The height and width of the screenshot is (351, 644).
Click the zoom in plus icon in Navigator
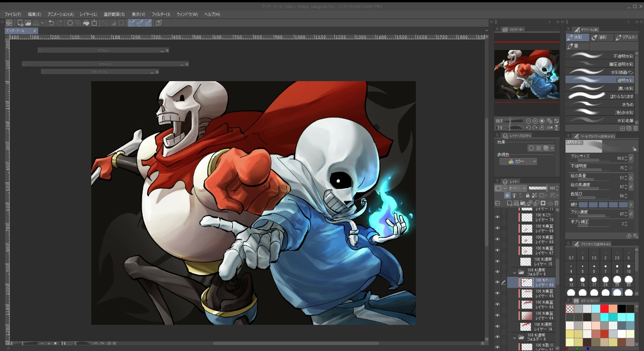535,121
